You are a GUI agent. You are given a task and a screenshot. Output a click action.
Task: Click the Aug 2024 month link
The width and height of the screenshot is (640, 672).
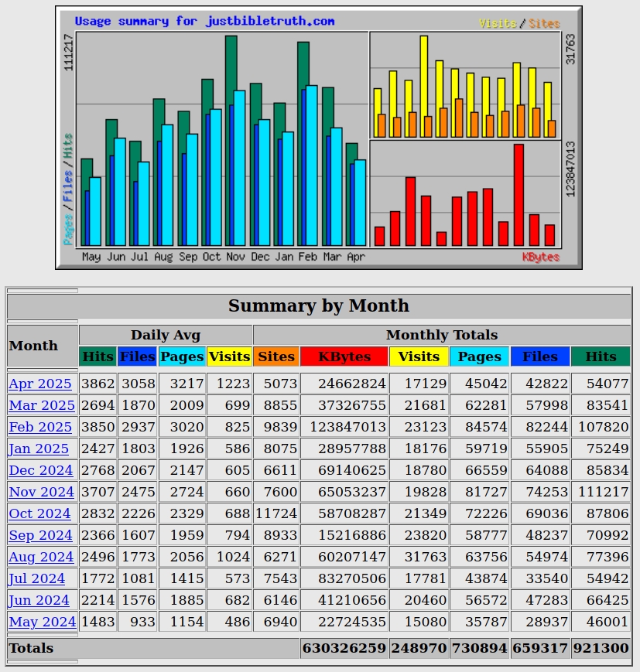pyautogui.click(x=41, y=557)
